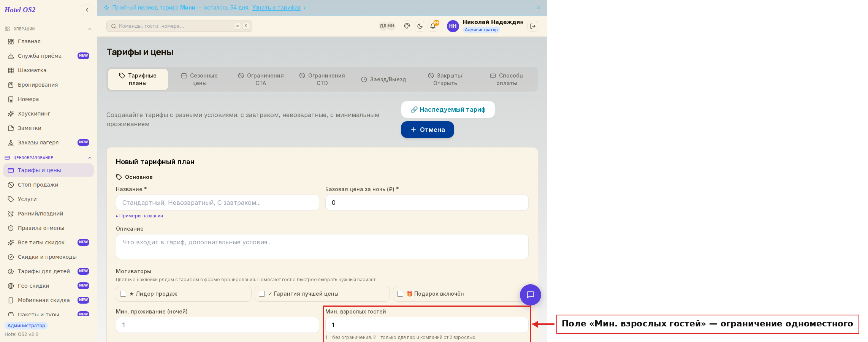Collapse the ЦЕНООБРАЗОВАНИЕ sidebar section
This screenshot has height=342, width=868.
pyautogui.click(x=90, y=158)
